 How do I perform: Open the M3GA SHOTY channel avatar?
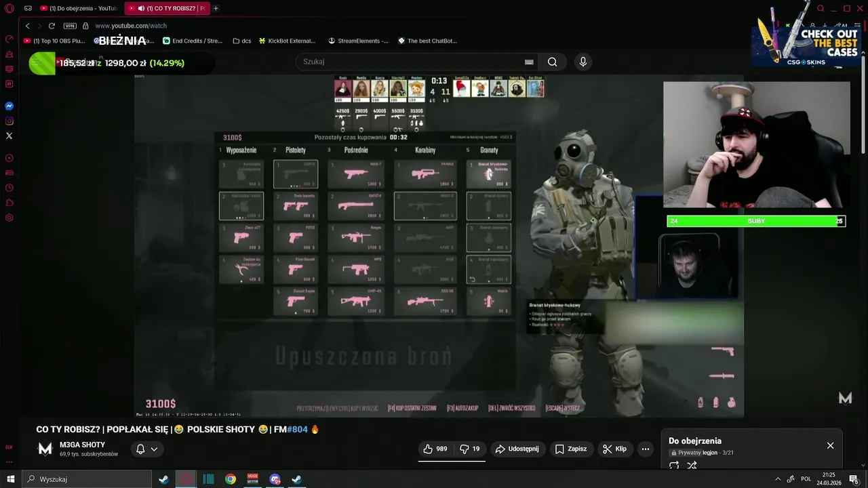pos(45,449)
